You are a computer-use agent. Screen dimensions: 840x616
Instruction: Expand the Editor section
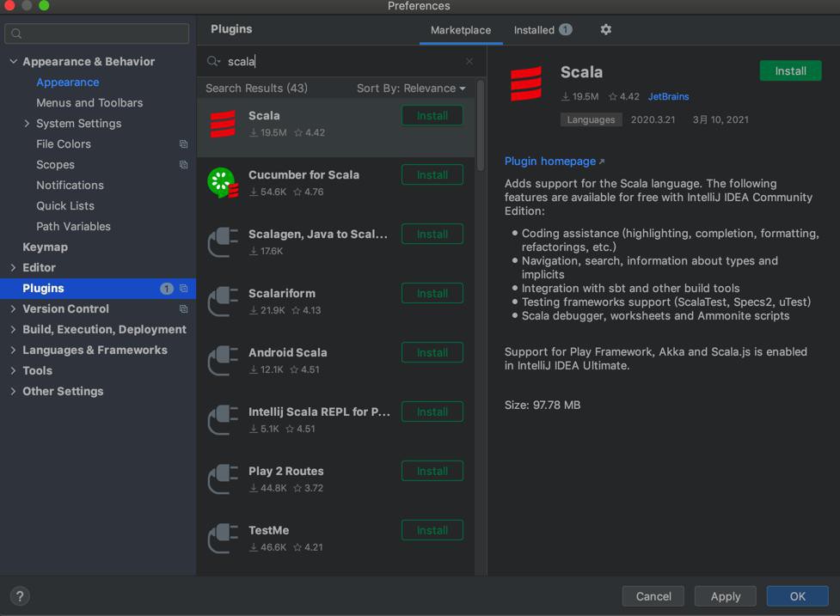tap(14, 267)
